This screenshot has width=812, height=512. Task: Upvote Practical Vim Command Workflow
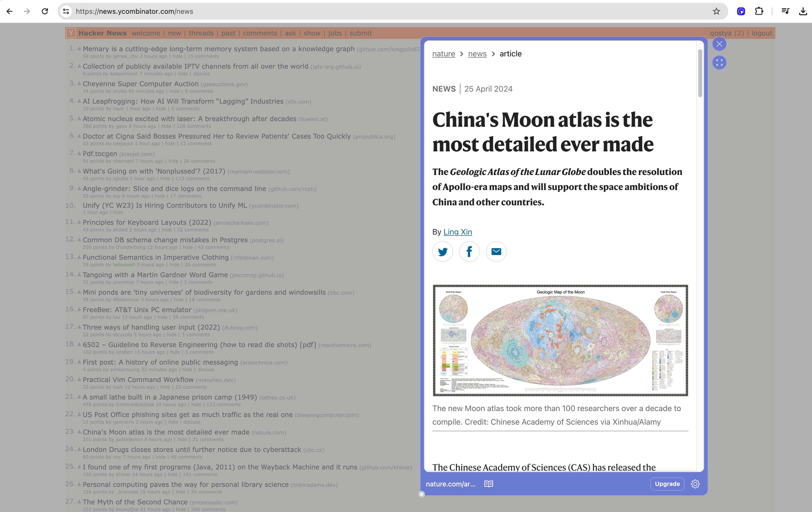click(79, 379)
